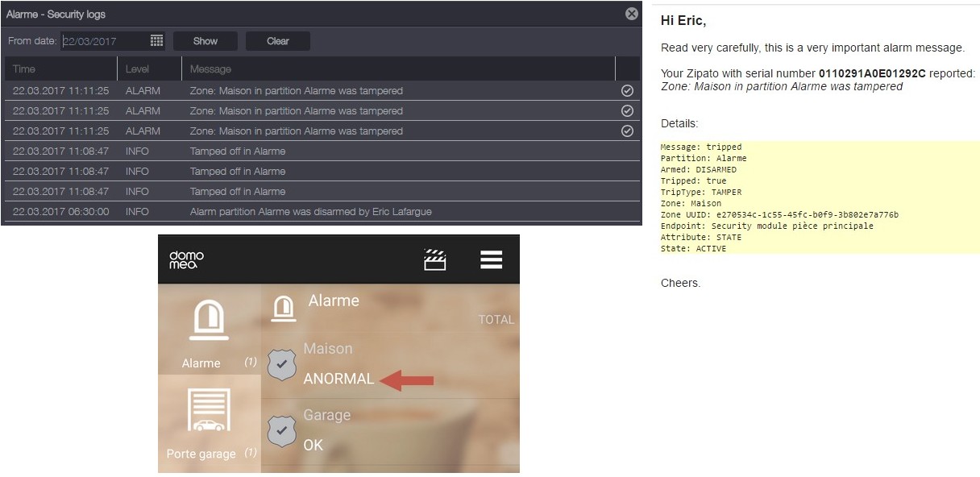Sort logs by Level column header
Screen dimensions: 980x477
[x=138, y=69]
